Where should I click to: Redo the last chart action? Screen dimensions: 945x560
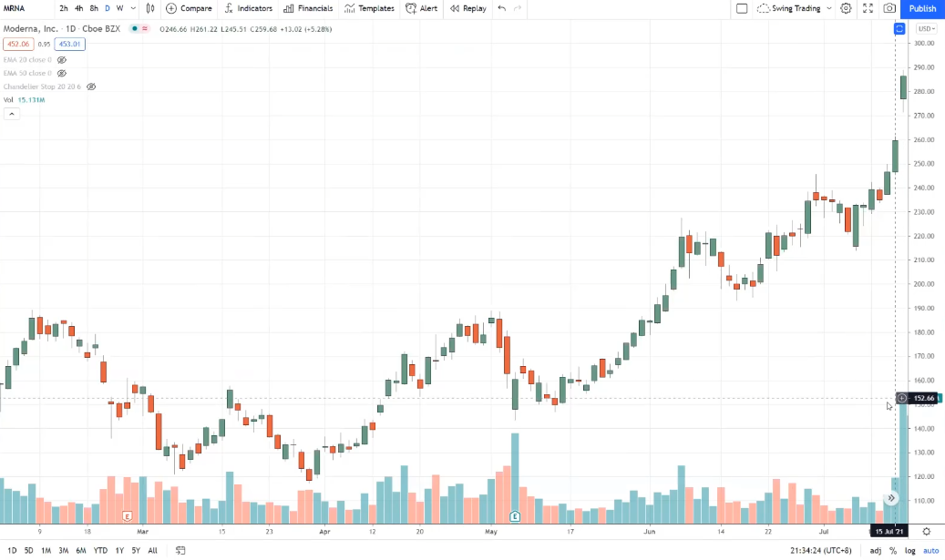tap(518, 8)
